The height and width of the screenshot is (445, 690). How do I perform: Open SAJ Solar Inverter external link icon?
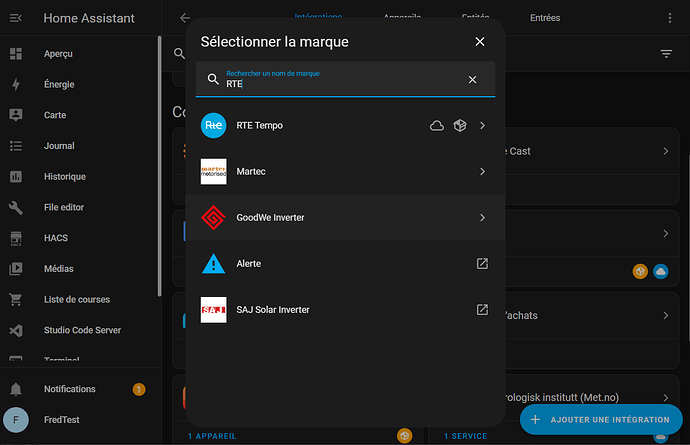click(482, 310)
